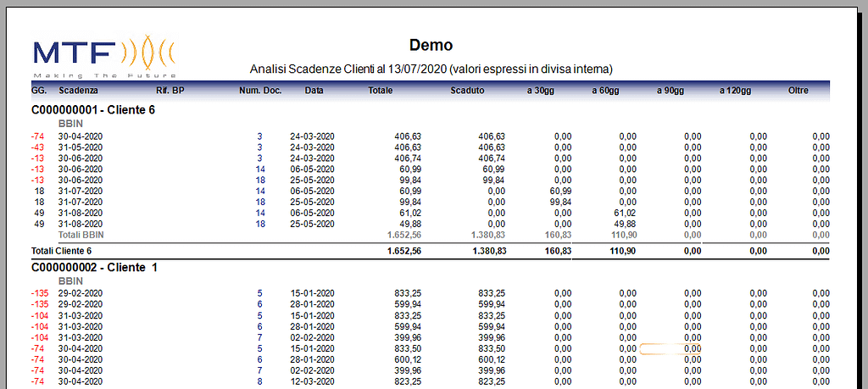Click the GG. column header
Image resolution: width=868 pixels, height=389 pixels.
tap(39, 90)
